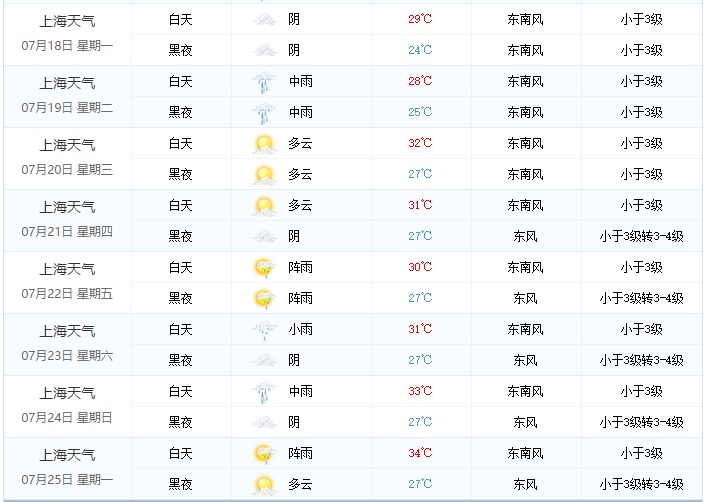Click 阵雨 text in 07月25日 白天 row
This screenshot has width=704, height=502.
[300, 454]
